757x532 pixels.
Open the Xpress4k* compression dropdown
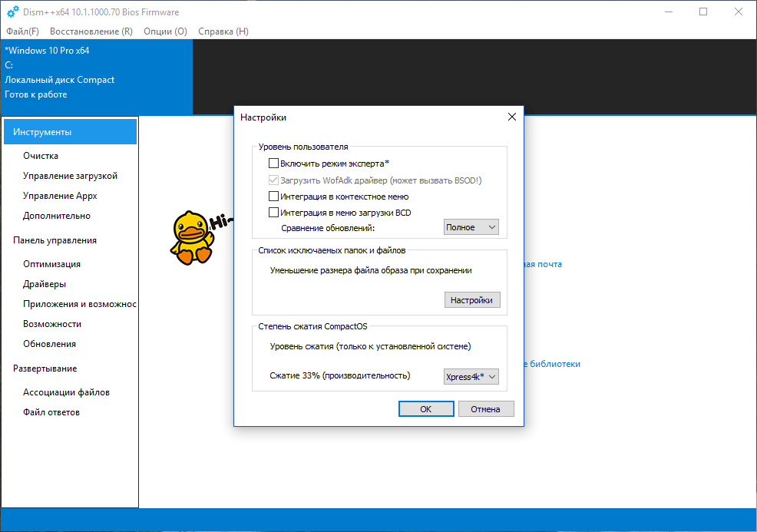(471, 377)
